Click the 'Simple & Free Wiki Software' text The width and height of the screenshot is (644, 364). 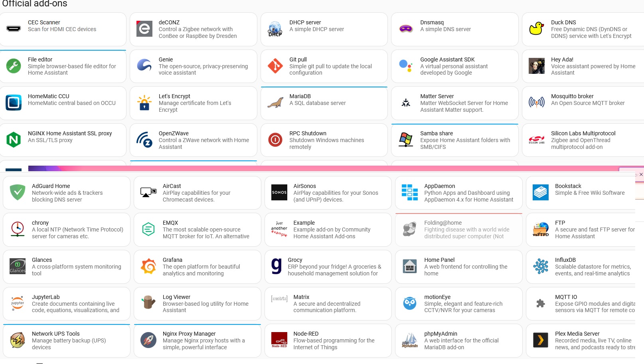click(x=590, y=193)
